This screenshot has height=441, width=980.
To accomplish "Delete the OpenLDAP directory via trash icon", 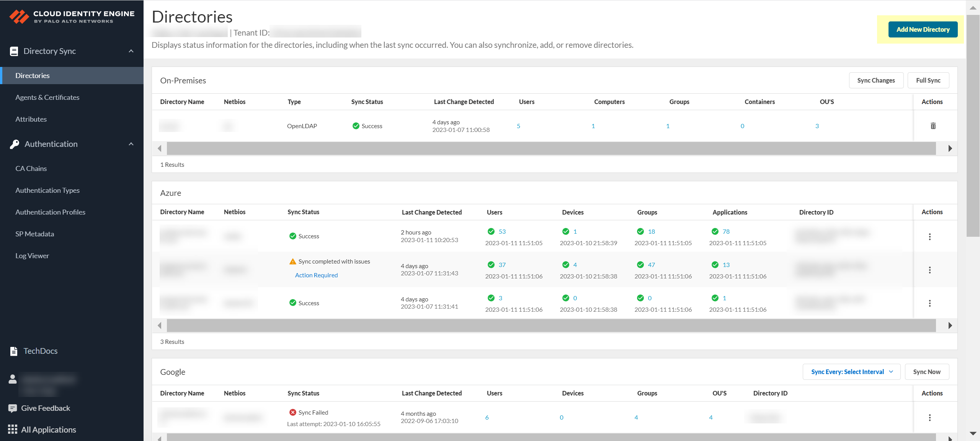I will (x=933, y=126).
